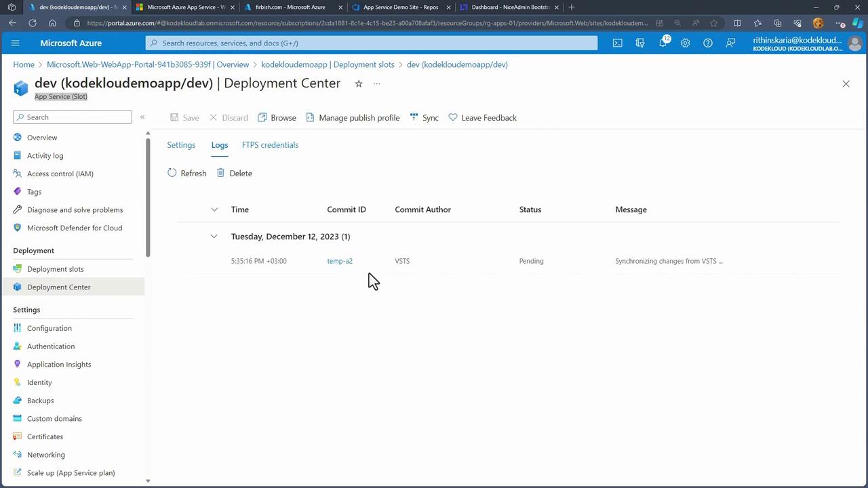Refresh the deployment logs
This screenshot has height=488, width=868.
[x=186, y=174]
